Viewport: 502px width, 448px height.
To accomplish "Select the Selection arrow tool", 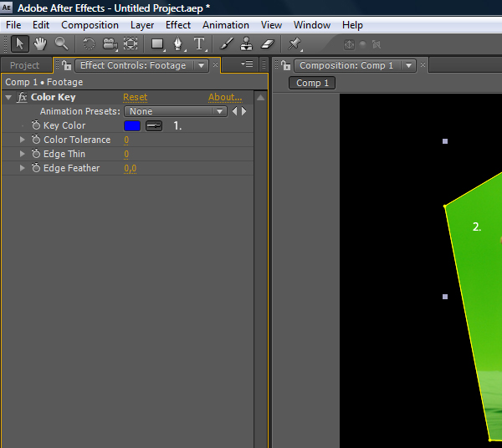I will coord(19,43).
